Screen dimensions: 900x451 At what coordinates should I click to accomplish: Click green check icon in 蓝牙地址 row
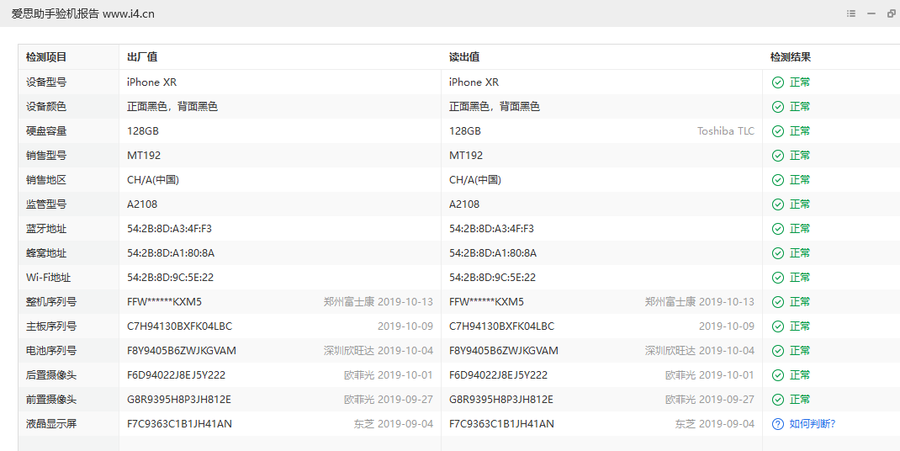click(x=778, y=229)
